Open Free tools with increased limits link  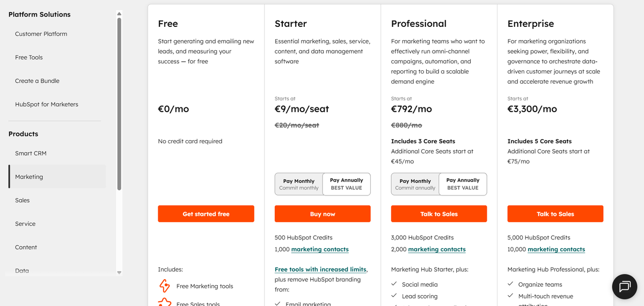coord(320,269)
